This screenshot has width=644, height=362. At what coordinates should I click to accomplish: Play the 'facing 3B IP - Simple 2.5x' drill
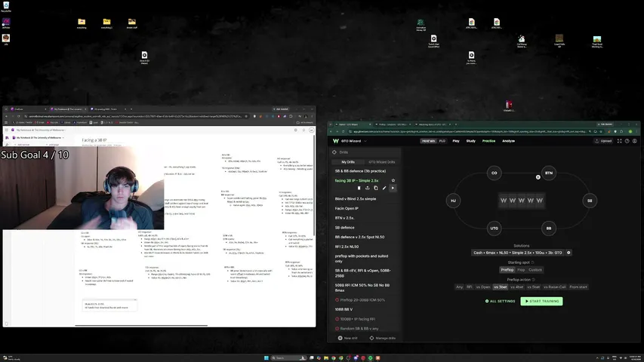click(x=393, y=188)
